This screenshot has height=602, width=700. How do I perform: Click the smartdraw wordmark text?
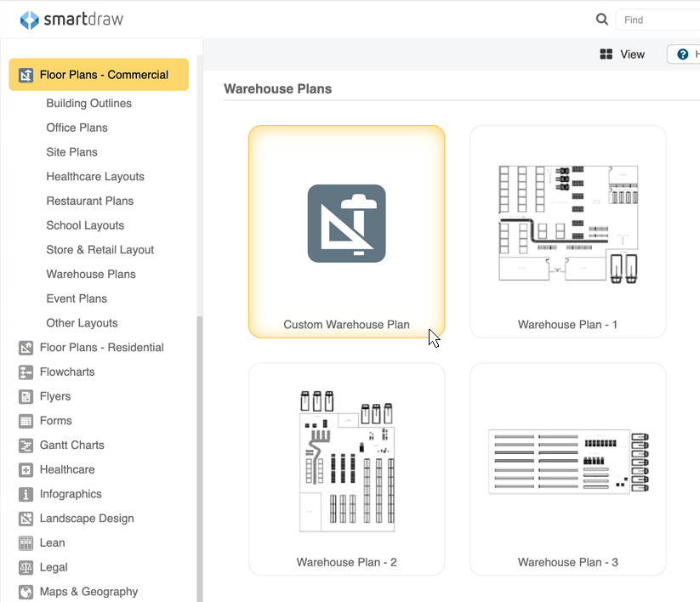(83, 20)
